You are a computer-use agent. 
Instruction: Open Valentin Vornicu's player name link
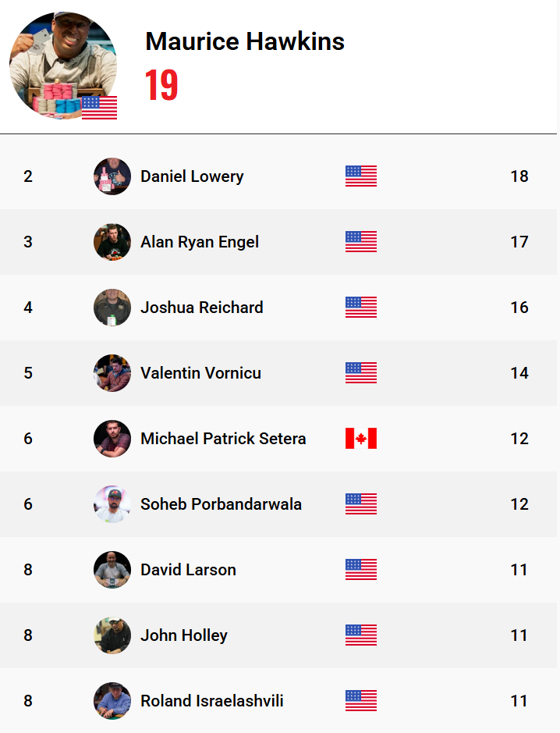click(x=200, y=373)
